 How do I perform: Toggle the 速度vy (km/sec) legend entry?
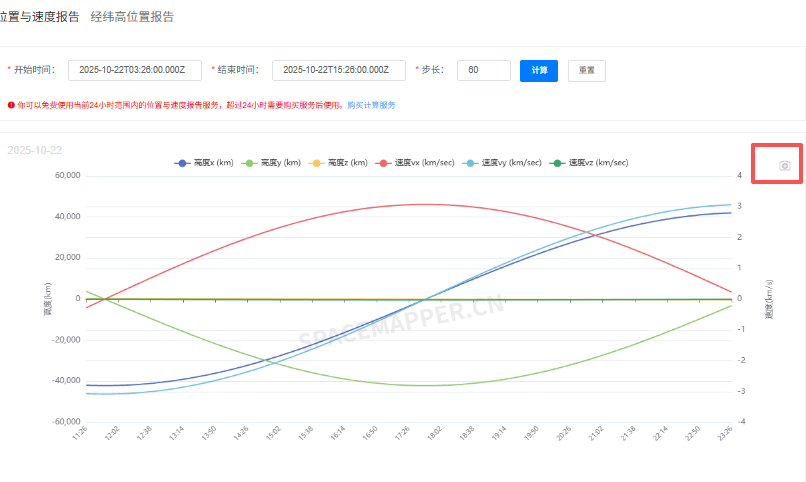point(506,162)
